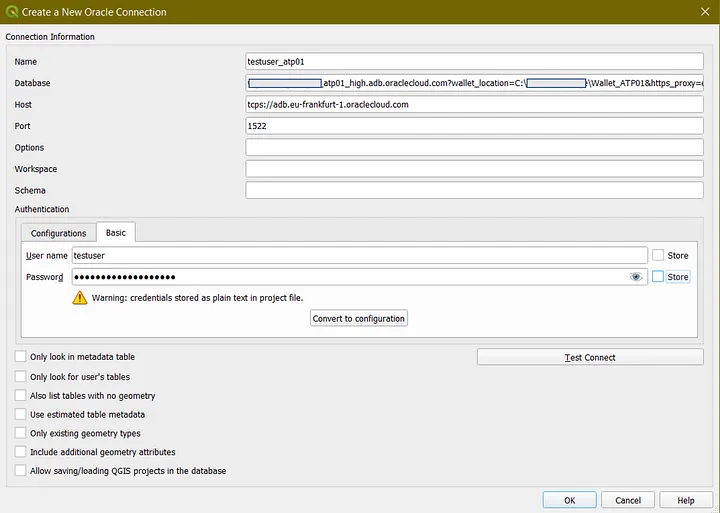Tick Store checkbox beside User name
720x513 pixels.
click(658, 255)
